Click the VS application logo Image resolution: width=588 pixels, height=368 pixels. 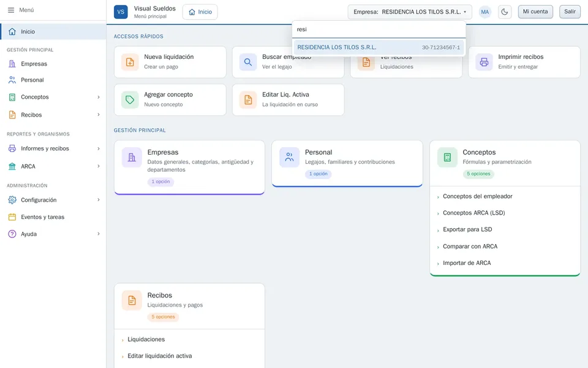[x=121, y=12]
